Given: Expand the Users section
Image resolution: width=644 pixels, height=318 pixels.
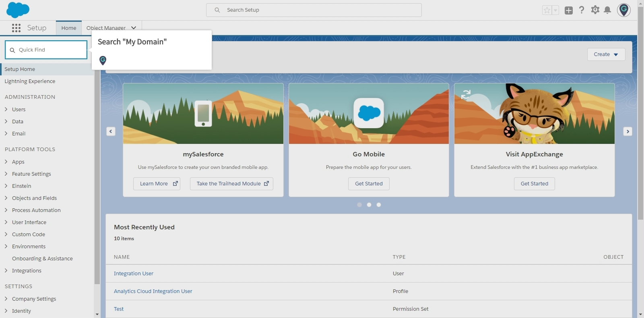Looking at the screenshot, I should [x=6, y=109].
